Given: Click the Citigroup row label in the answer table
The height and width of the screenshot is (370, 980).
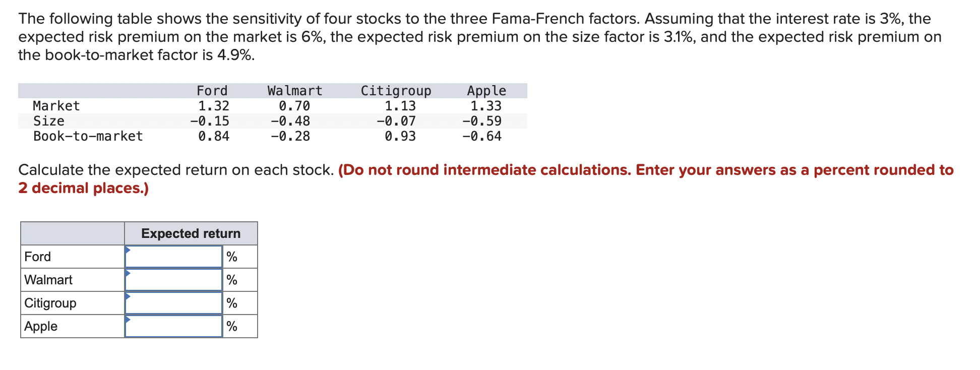Looking at the screenshot, I should 50,303.
